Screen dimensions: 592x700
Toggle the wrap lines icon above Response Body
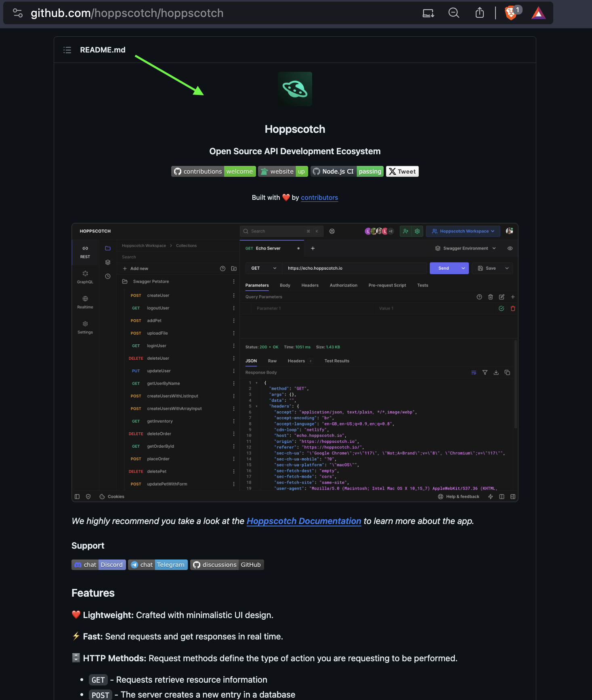[x=474, y=373]
